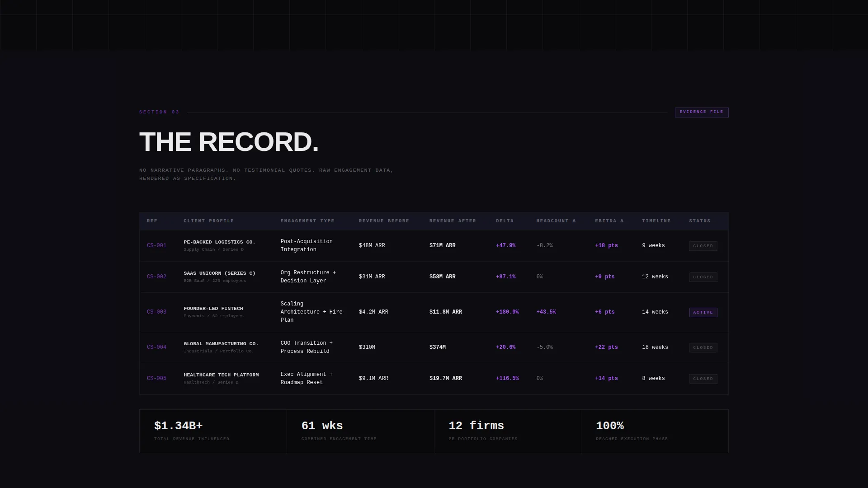Click the $1.34B+ total revenue card

(213, 431)
